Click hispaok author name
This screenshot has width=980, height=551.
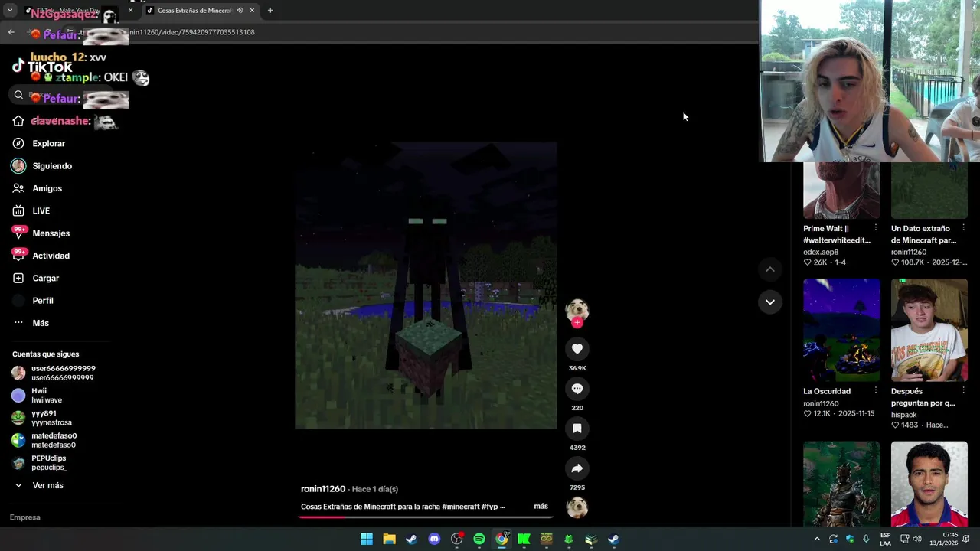pos(903,415)
